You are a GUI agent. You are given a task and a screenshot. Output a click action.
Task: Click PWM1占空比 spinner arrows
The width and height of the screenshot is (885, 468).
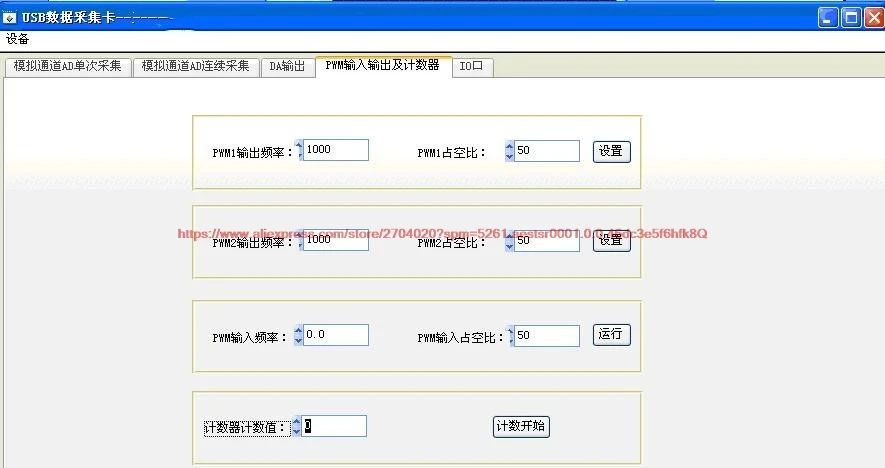[x=509, y=151]
